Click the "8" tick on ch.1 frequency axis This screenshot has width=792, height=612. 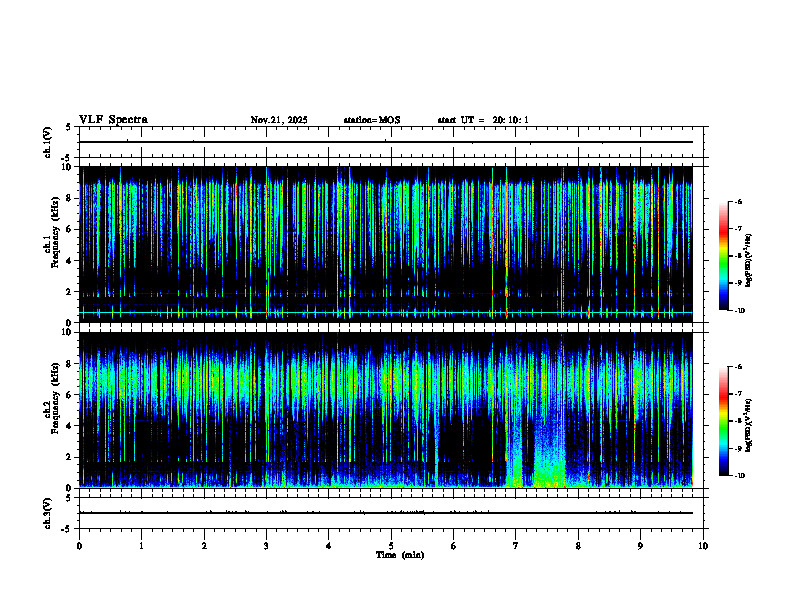pyautogui.click(x=70, y=198)
